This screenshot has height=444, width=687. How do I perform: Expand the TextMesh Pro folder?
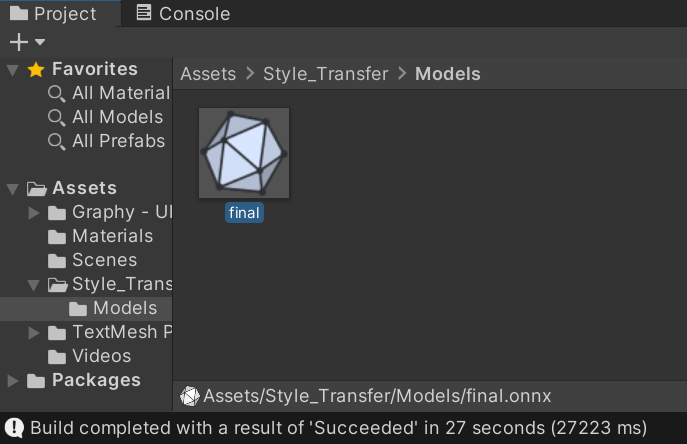(35, 332)
